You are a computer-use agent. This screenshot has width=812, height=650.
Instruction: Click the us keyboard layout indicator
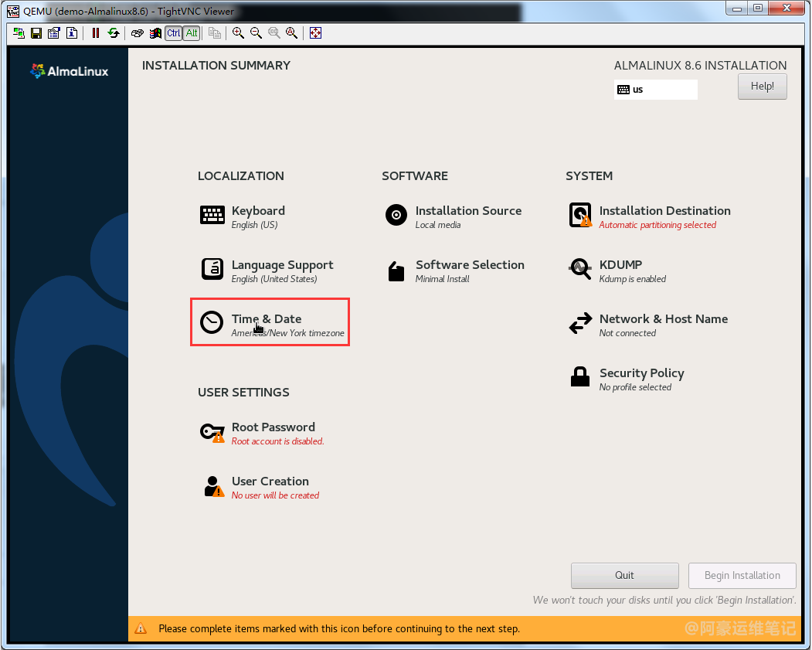656,90
